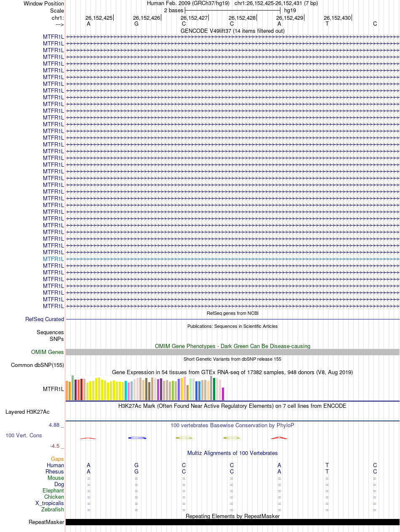The height and width of the screenshot is (532, 400).
Task: Click base T in the chr1 ruler sequence
Action: [327, 24]
